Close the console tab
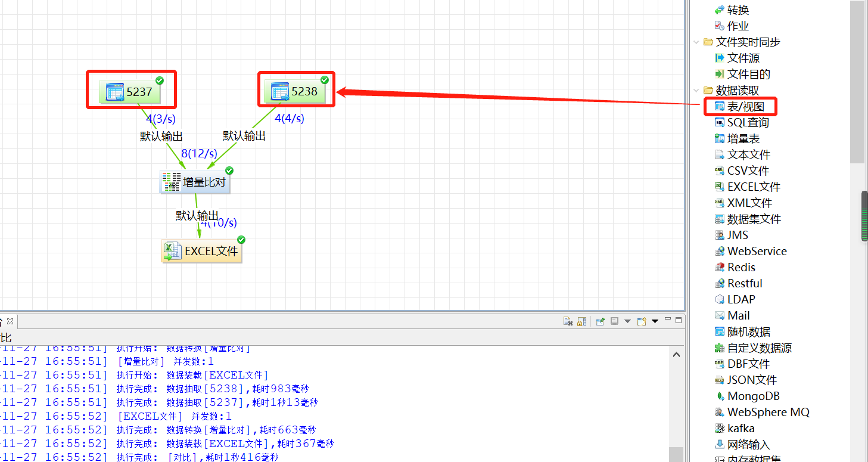This screenshot has height=462, width=868. (x=10, y=321)
